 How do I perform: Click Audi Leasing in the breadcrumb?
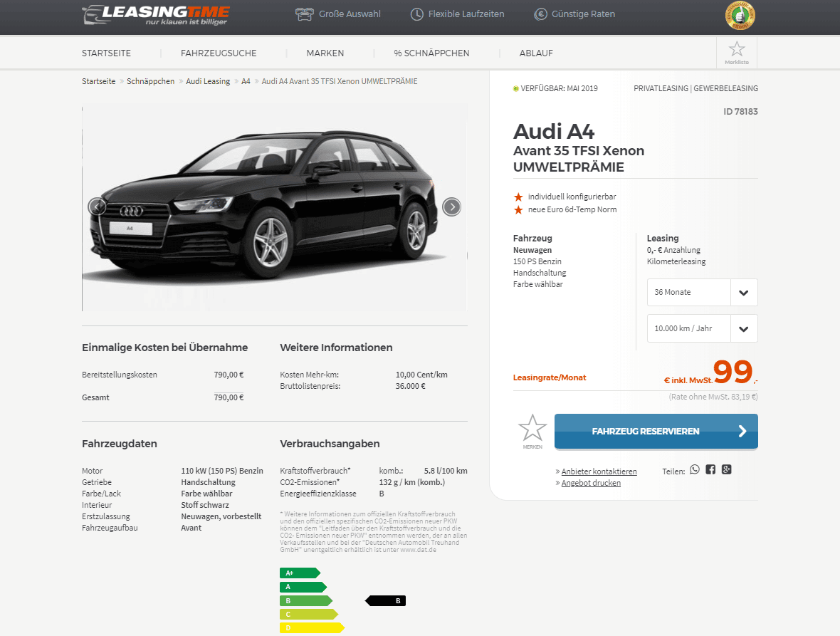(x=208, y=81)
